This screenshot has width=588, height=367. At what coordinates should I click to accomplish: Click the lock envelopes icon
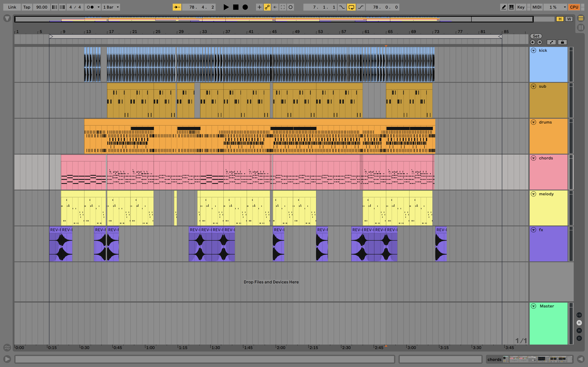click(x=562, y=42)
